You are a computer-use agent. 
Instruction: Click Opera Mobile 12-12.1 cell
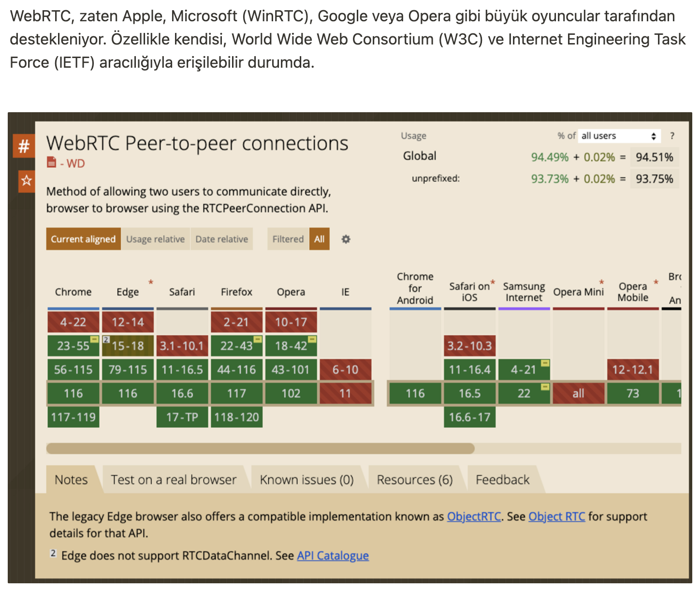point(633,370)
